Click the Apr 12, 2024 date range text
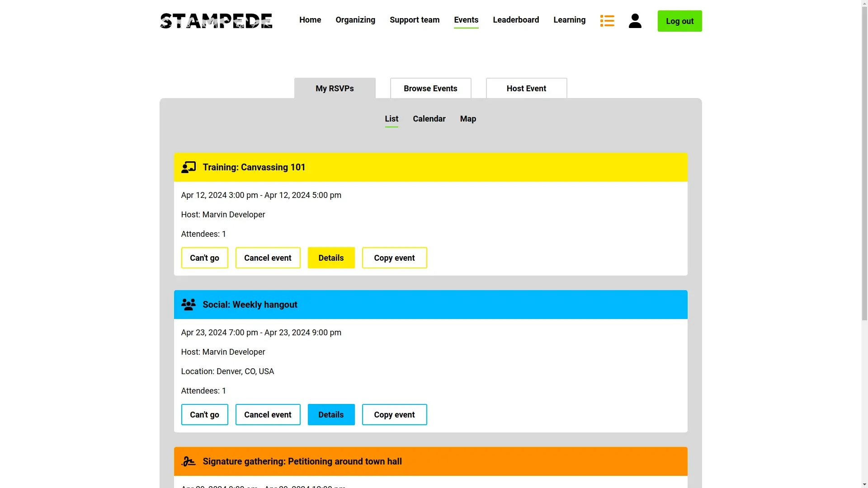 [x=261, y=195]
